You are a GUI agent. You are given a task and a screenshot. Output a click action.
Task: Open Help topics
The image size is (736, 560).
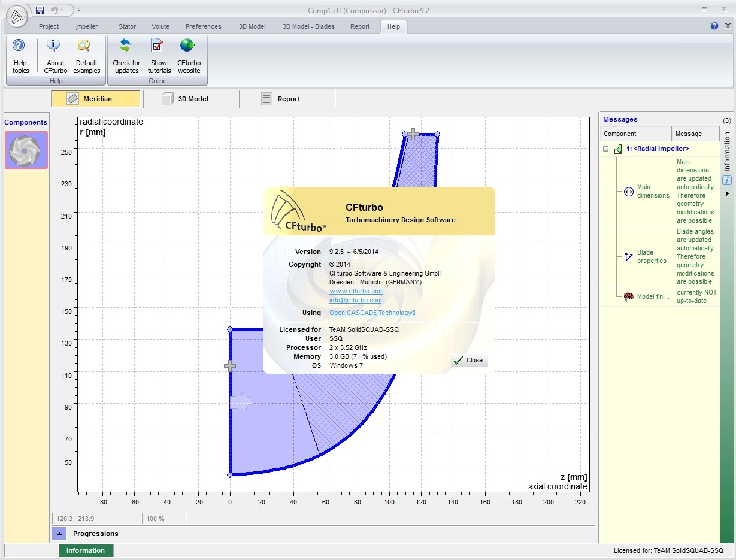click(20, 57)
